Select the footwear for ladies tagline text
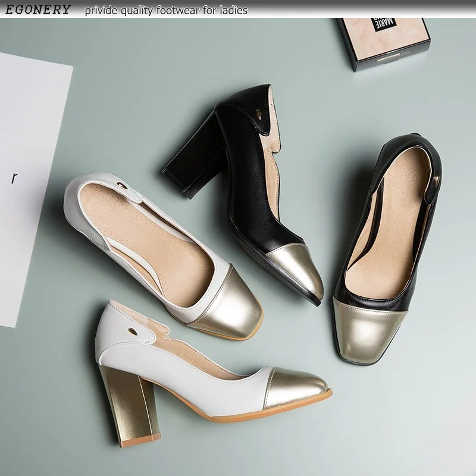Viewport: 476px width, 476px height. tap(166, 10)
